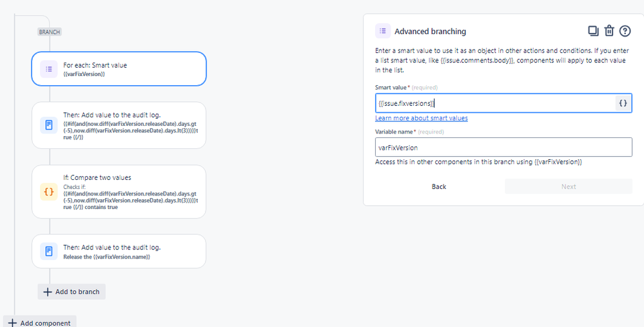Image resolution: width=644 pixels, height=327 pixels.
Task: Click the first audit log document icon
Action: [49, 125]
